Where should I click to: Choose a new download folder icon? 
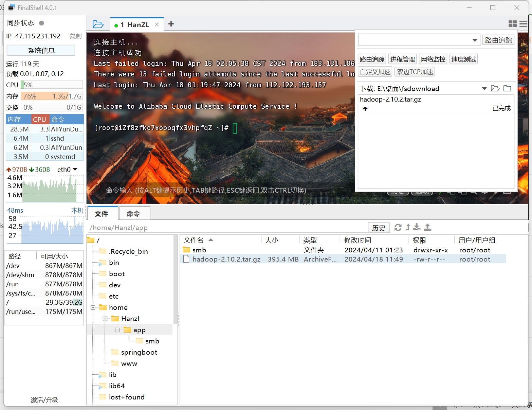507,88
